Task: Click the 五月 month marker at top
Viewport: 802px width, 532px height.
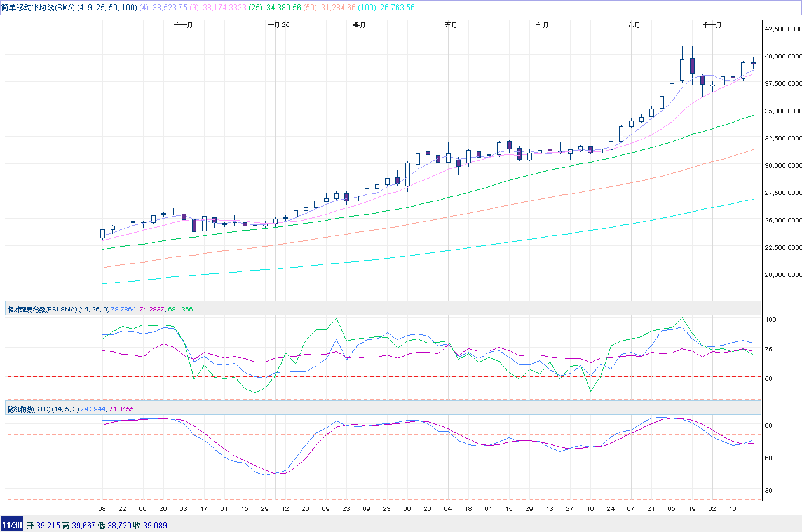Action: (451, 25)
